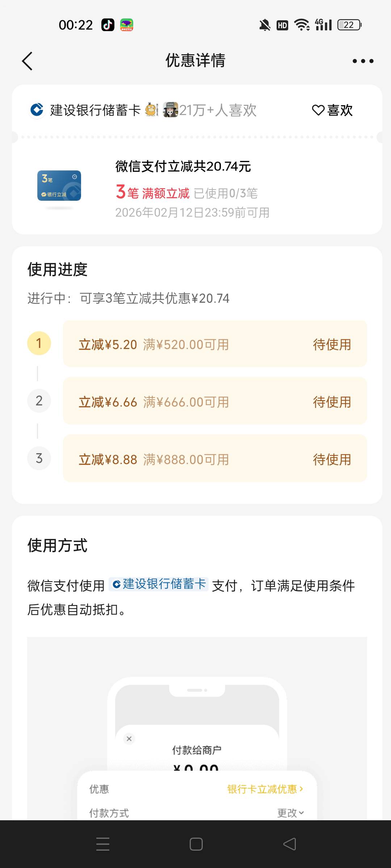Image resolution: width=391 pixels, height=868 pixels.
Task: Select the 立减¥6.66 coupon row
Action: click(x=215, y=401)
